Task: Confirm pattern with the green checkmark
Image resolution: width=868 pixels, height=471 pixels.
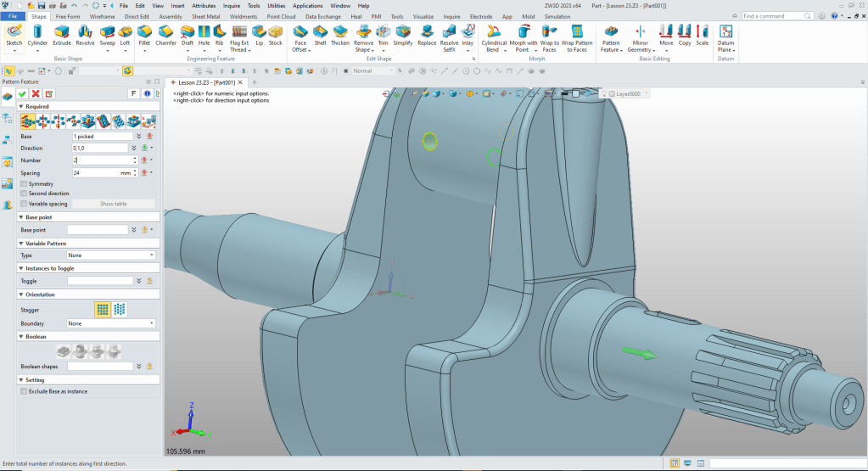Action: 22,93
